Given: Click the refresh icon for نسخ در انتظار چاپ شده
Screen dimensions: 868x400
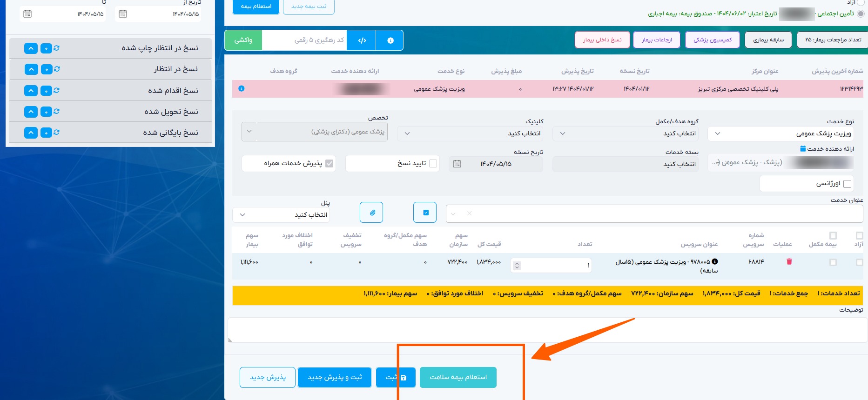Looking at the screenshot, I should pos(57,48).
